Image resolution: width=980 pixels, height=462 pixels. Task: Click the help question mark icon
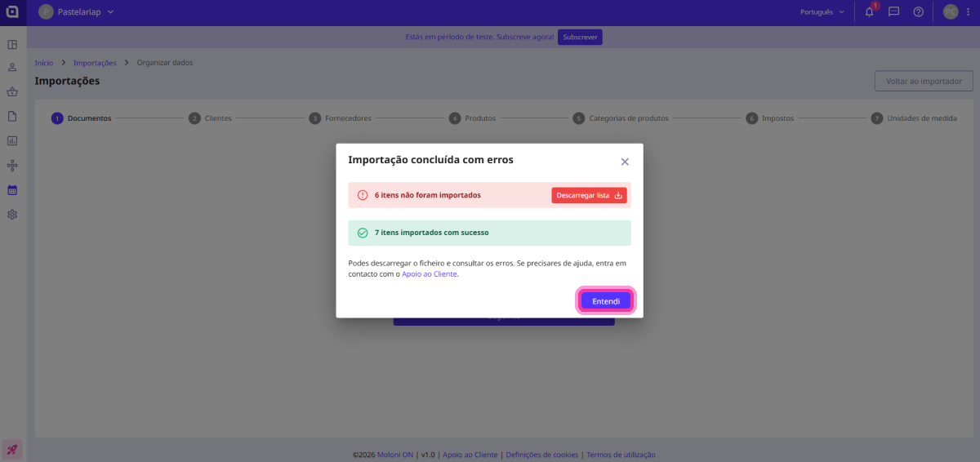click(x=919, y=12)
